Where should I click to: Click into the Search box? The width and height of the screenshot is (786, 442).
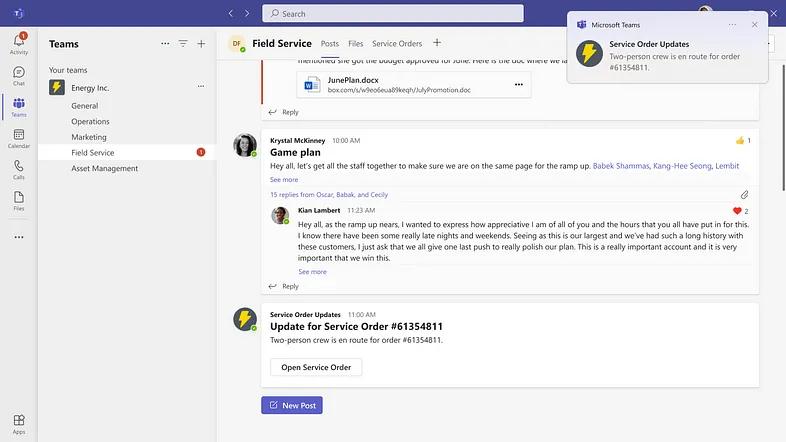(x=392, y=14)
